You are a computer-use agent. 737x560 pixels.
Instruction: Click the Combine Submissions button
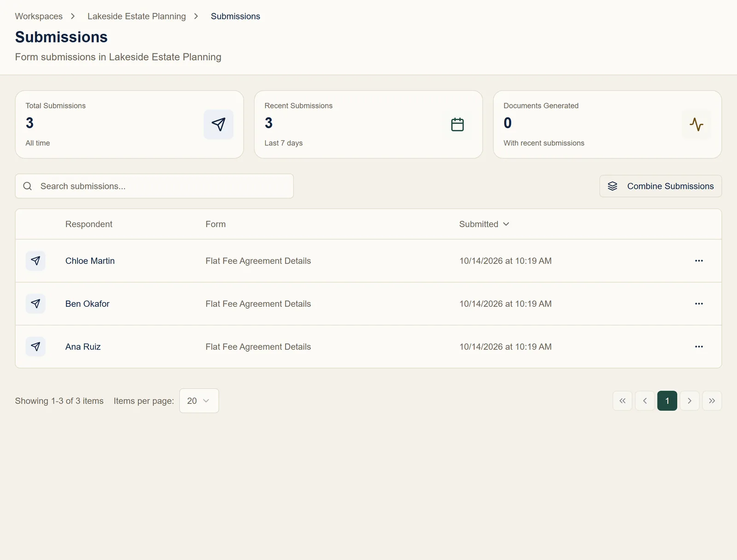661,186
